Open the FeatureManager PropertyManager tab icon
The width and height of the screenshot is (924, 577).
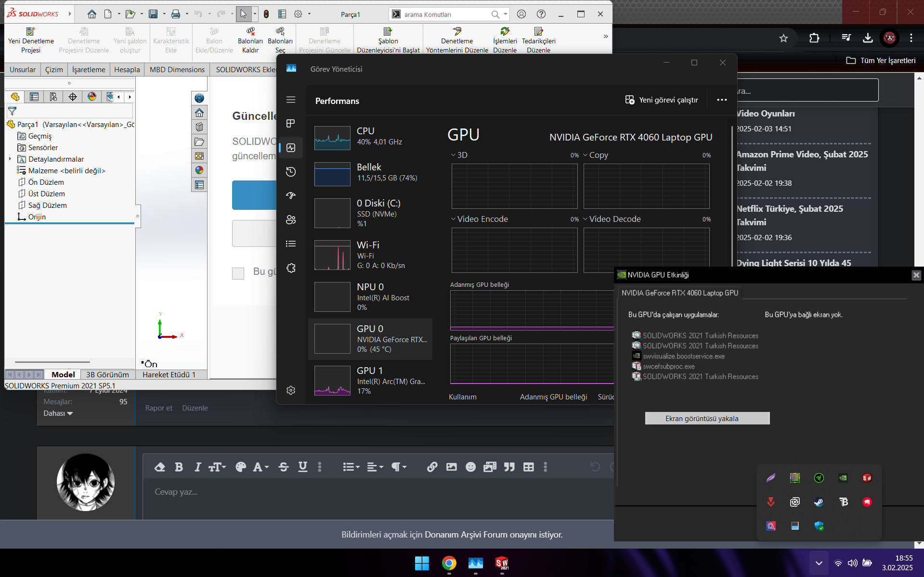click(x=34, y=97)
